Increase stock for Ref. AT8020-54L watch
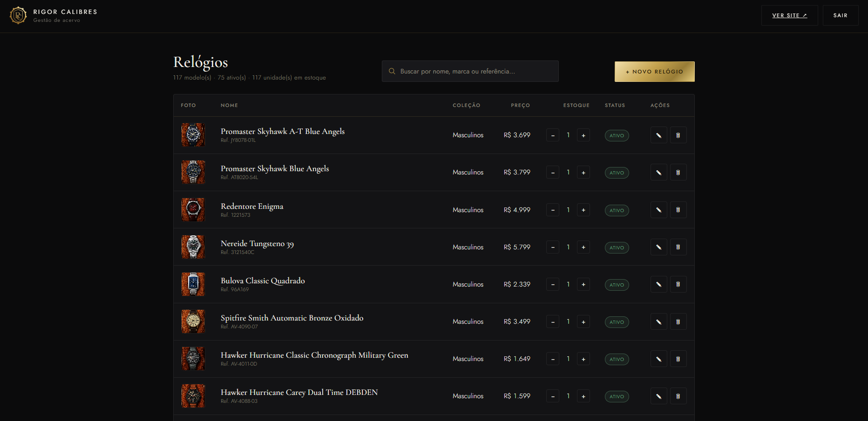Screen dimensions: 868x421 coord(583,173)
